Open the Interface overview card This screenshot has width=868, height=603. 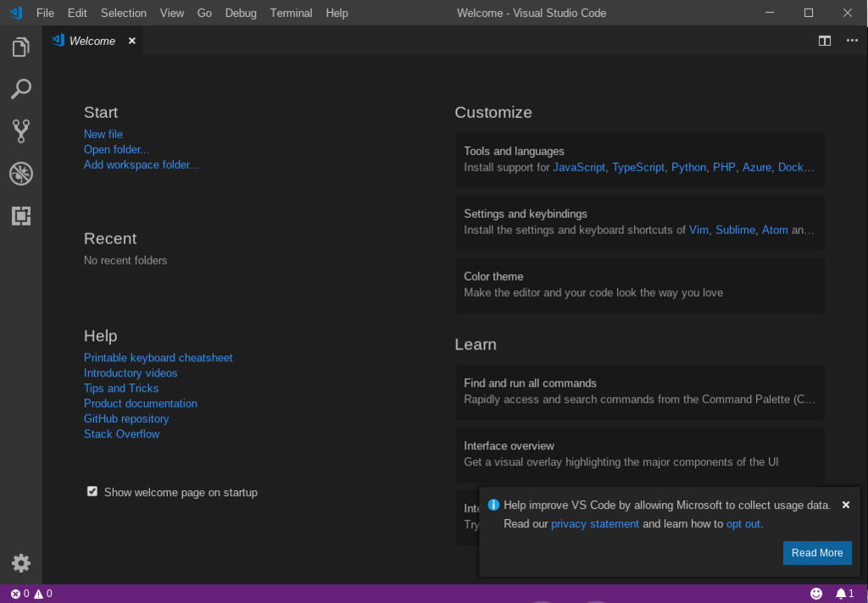(x=640, y=455)
